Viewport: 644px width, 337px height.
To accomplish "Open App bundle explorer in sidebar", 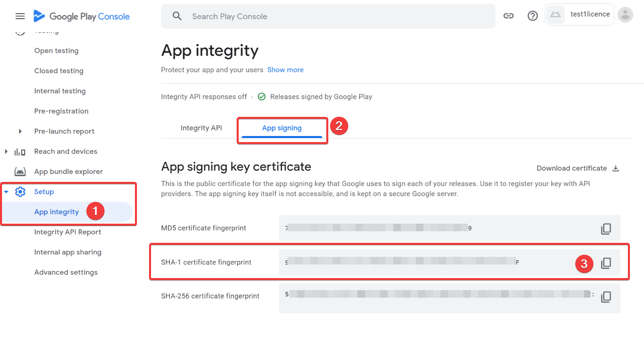I will point(68,172).
